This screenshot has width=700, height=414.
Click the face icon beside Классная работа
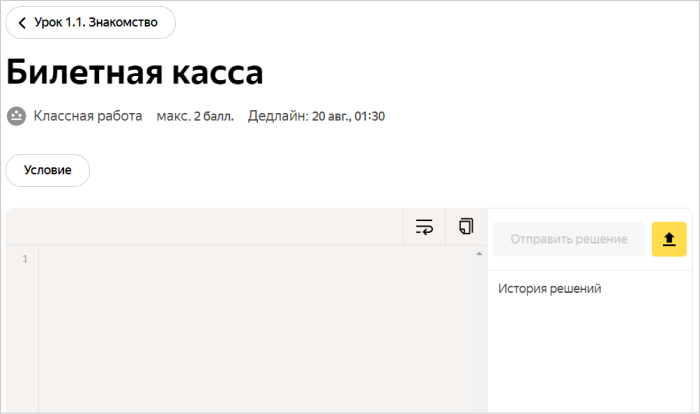pyautogui.click(x=16, y=116)
